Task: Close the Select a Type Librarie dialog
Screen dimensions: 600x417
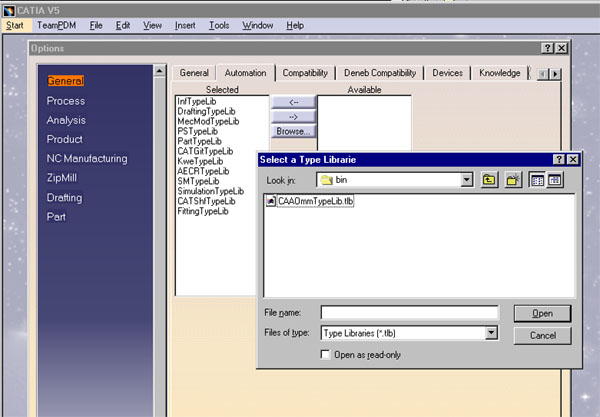Action: pyautogui.click(x=572, y=159)
